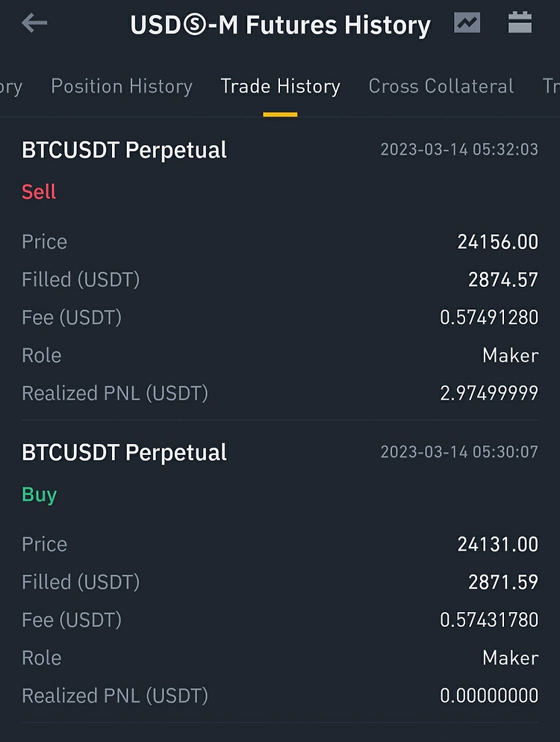This screenshot has height=742, width=560.
Task: Open the calendar date filter icon
Action: (520, 22)
